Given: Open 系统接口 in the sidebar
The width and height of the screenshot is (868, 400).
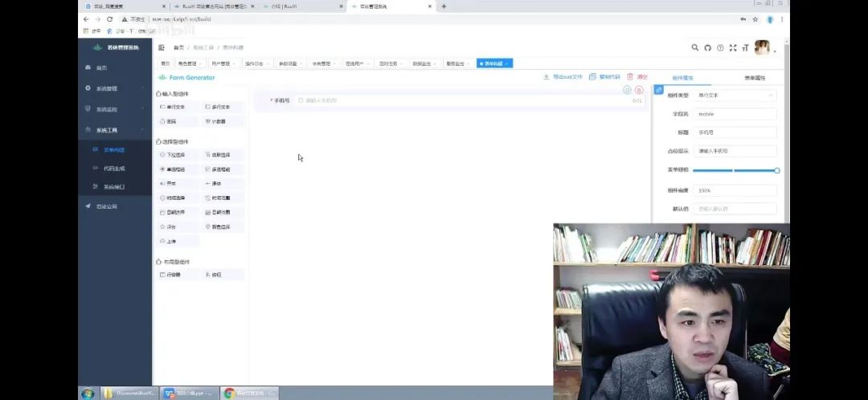Looking at the screenshot, I should pyautogui.click(x=115, y=186).
